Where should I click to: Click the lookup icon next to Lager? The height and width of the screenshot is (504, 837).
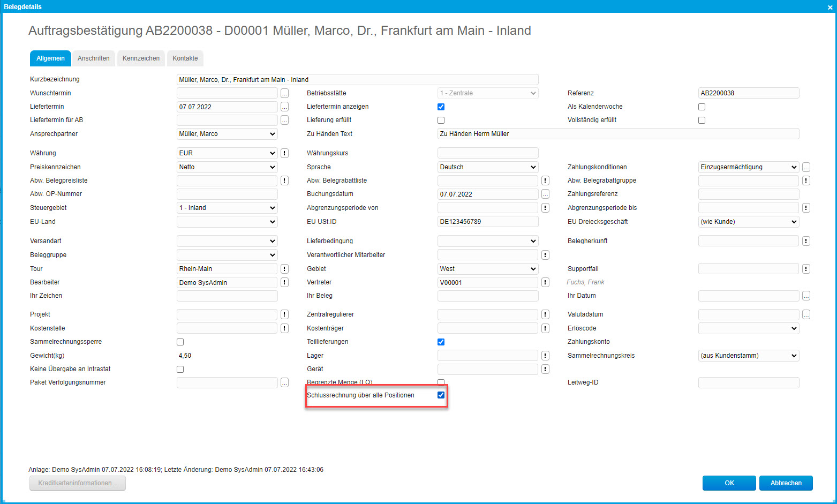[545, 356]
